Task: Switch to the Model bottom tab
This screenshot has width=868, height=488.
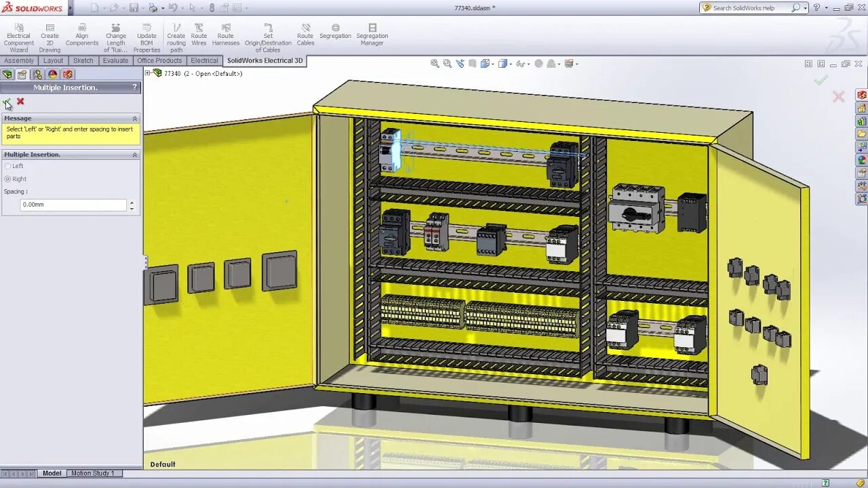Action: coord(52,474)
